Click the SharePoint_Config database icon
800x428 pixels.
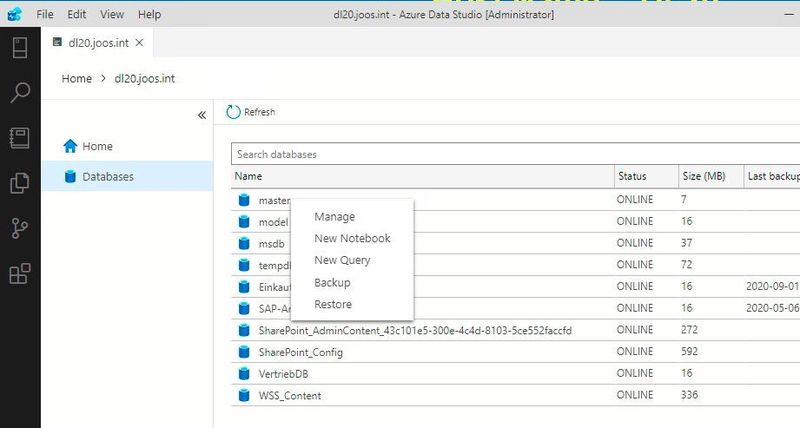coord(244,352)
